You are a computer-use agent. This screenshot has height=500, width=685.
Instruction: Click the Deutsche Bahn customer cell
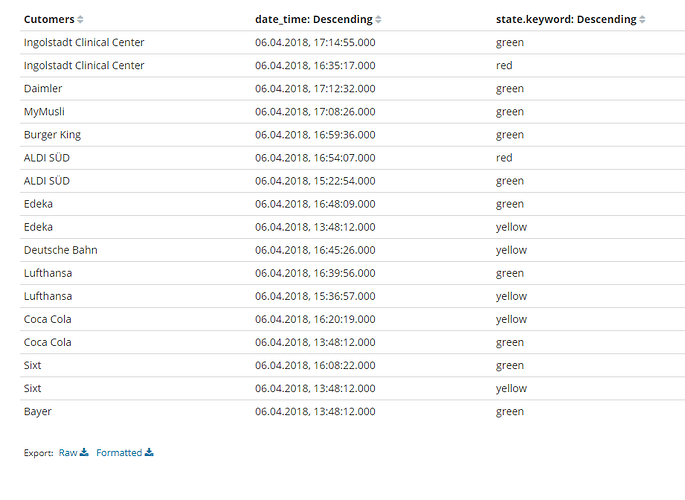[60, 250]
